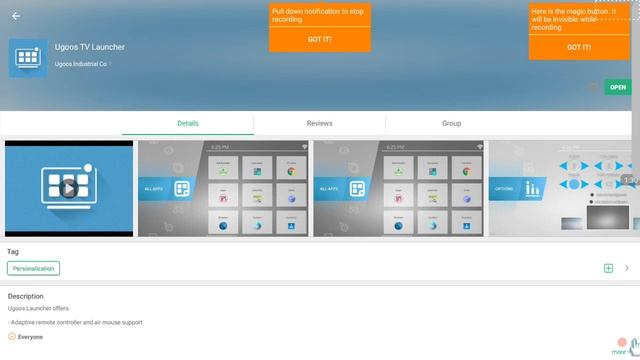The image size is (640, 360).
Task: Click the 'Ugoos TV Launcher' title text
Action: [90, 47]
